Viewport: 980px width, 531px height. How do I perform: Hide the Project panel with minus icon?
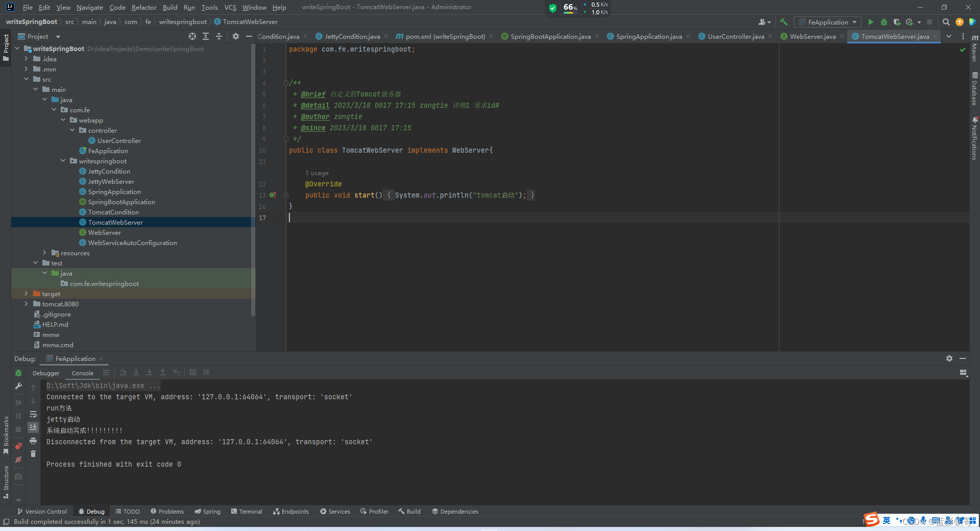pyautogui.click(x=249, y=36)
